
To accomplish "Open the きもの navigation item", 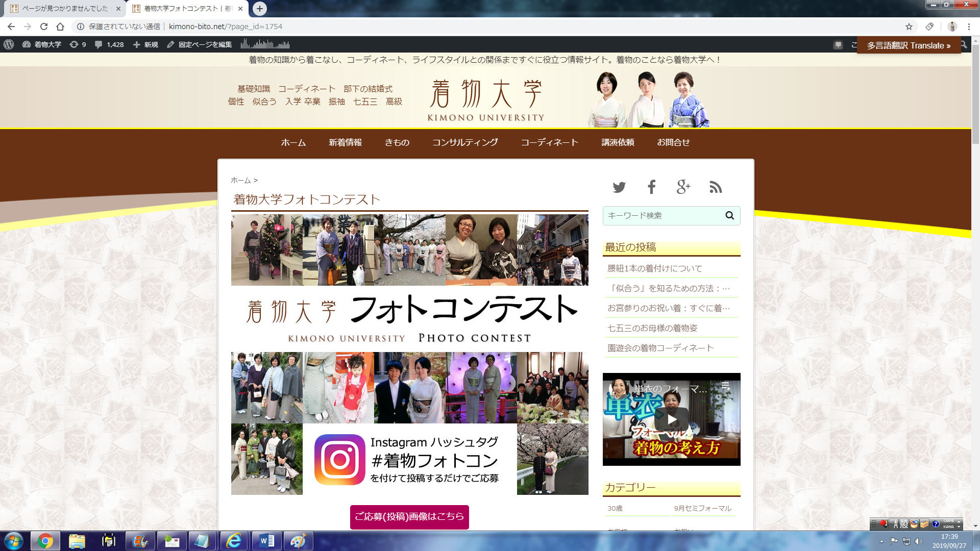I will click(397, 142).
